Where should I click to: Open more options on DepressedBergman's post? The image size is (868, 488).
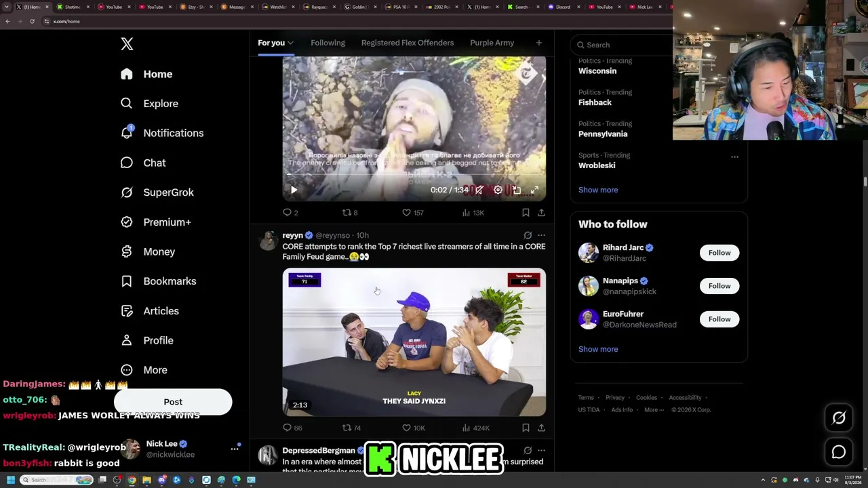(541, 450)
